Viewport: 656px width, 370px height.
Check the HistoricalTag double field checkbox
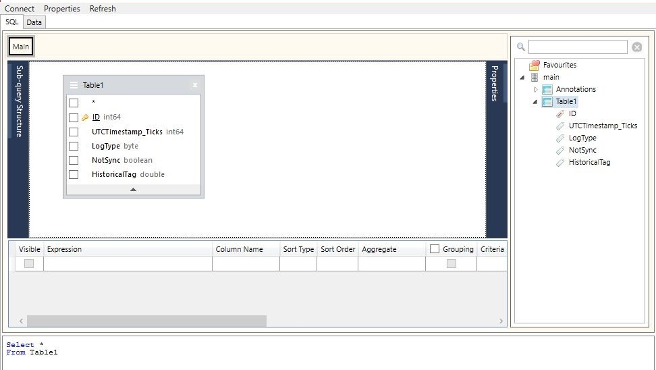[74, 175]
